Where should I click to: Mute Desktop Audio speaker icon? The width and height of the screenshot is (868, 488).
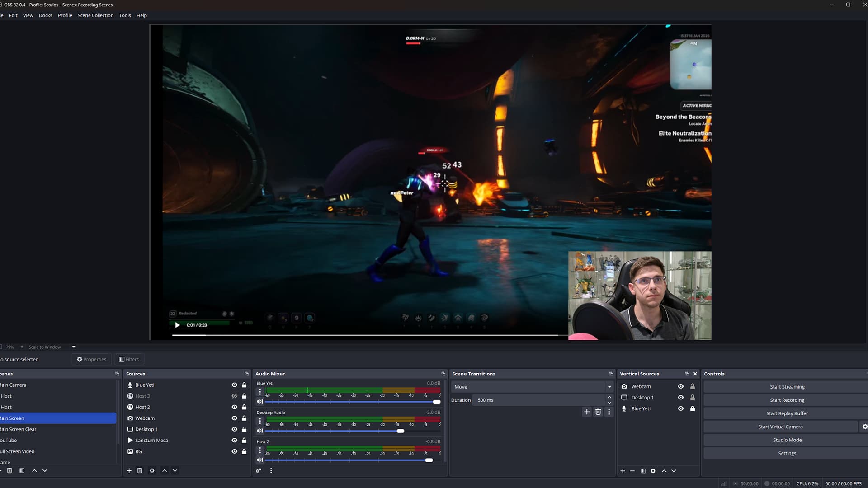(x=260, y=431)
